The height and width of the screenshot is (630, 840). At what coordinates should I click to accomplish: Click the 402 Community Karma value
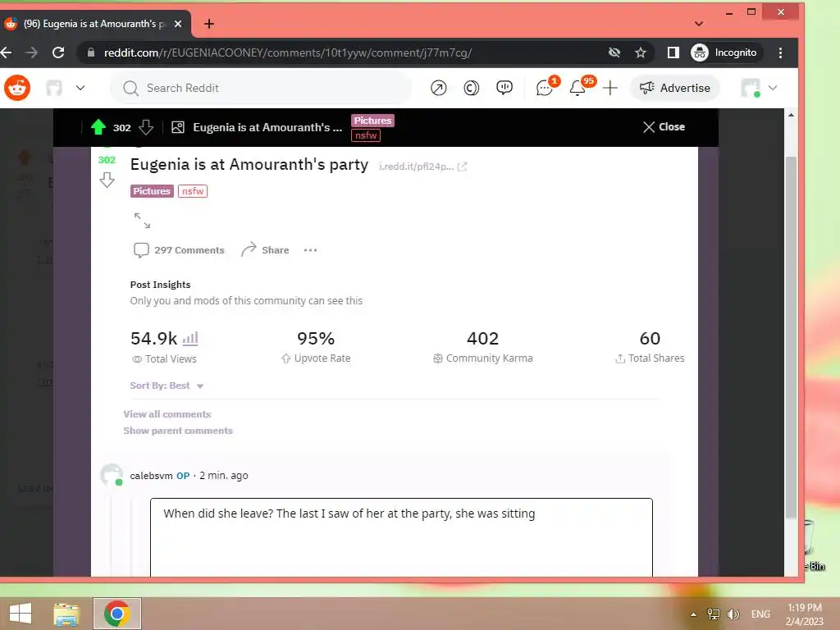[482, 339]
